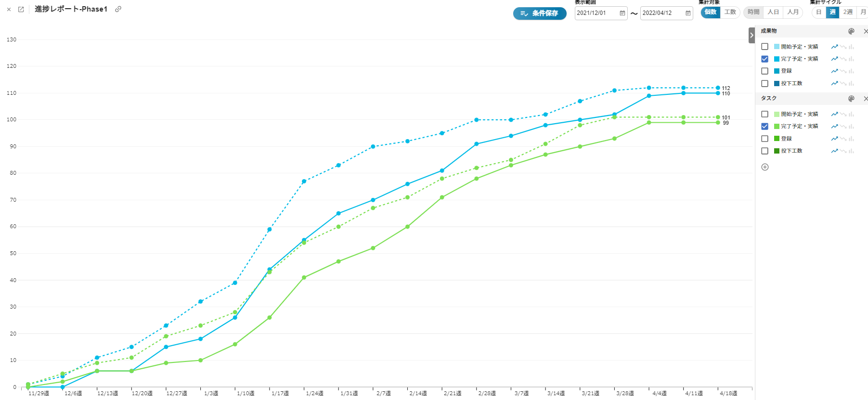Set 成果物 完了予定・実績 to line chart

(834, 59)
